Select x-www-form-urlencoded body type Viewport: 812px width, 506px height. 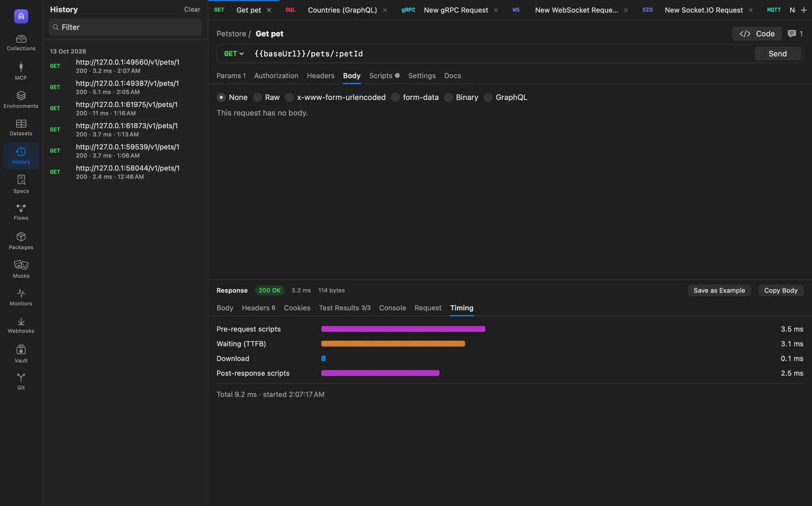[335, 97]
